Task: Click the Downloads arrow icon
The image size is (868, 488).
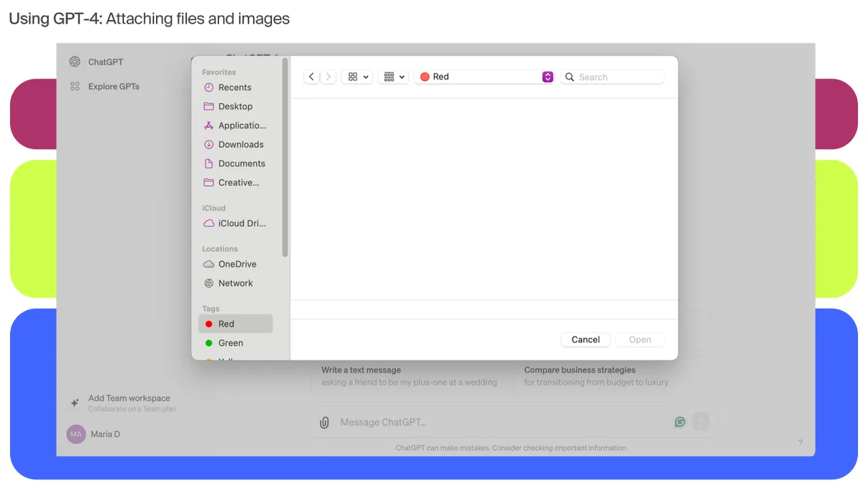Action: 209,145
